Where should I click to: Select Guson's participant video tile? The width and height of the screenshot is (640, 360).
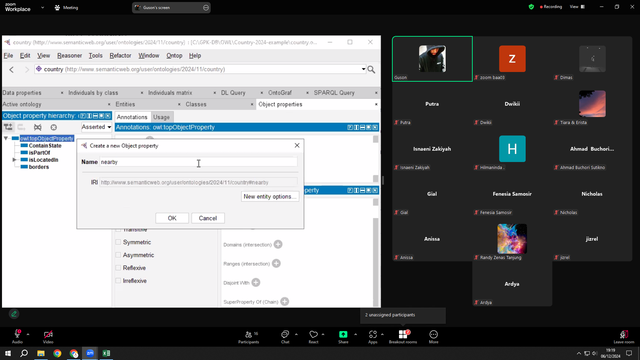click(432, 59)
